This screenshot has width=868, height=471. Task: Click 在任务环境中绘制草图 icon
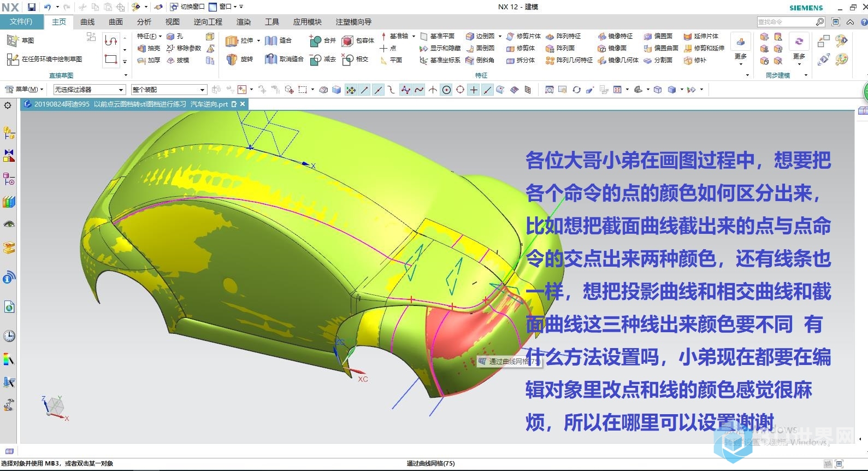13,59
